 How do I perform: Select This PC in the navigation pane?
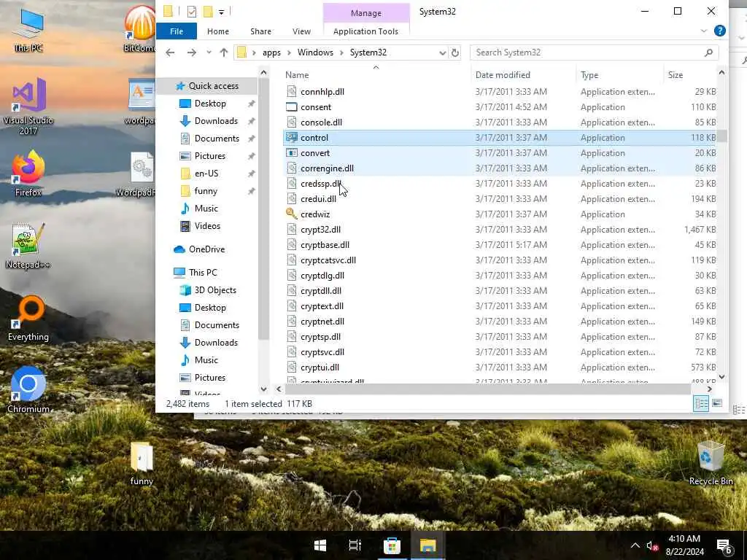coord(203,273)
